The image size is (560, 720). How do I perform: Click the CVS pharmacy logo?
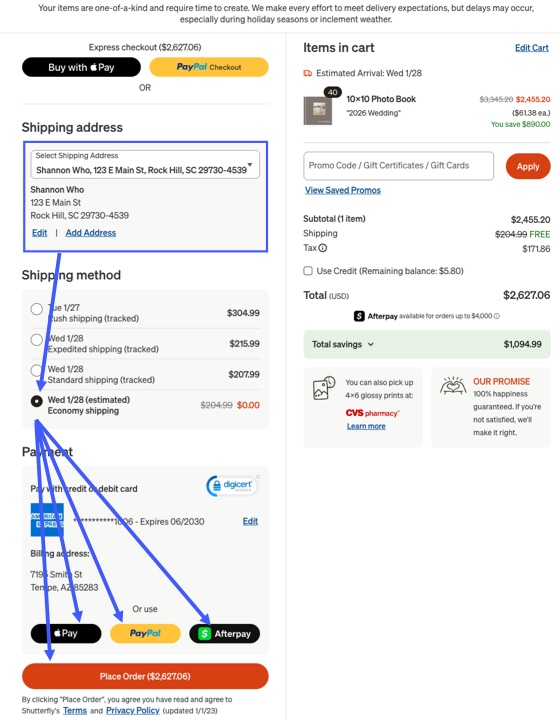click(372, 413)
